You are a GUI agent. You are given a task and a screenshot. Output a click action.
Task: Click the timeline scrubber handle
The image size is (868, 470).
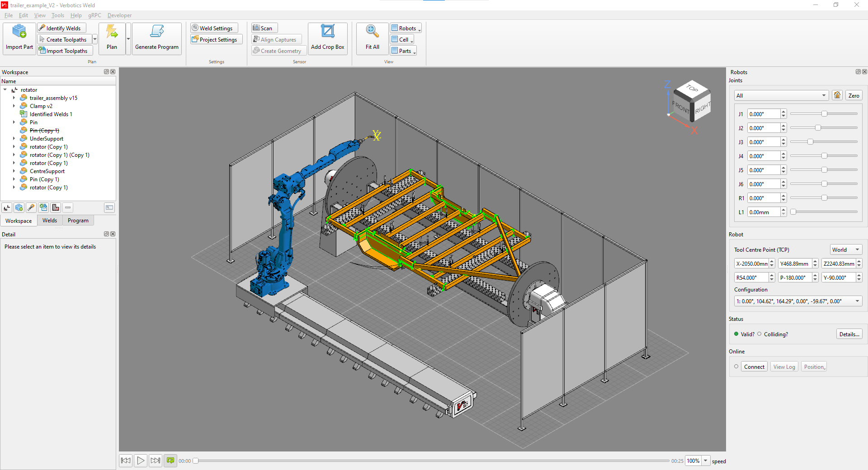coord(195,461)
